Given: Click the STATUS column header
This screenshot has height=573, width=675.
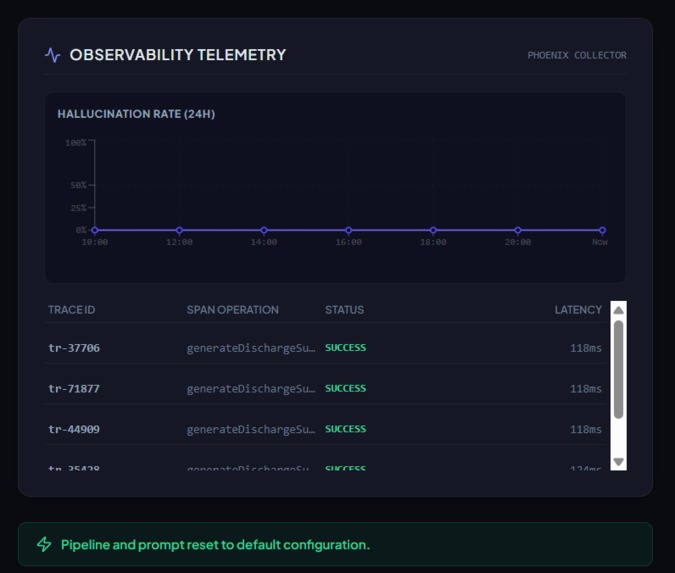Looking at the screenshot, I should (x=344, y=310).
